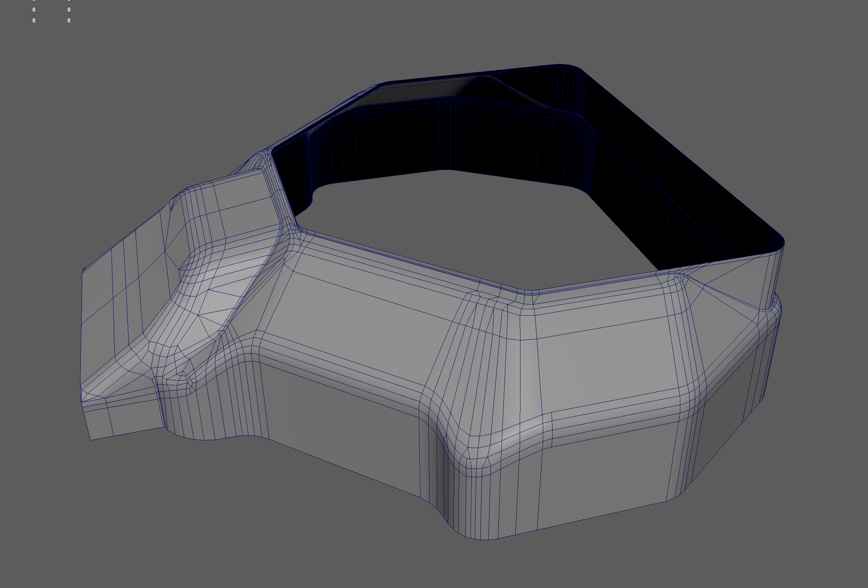Click bottom-row right-column 0 in heads-up display
The width and height of the screenshot is (868, 588).
(69, 21)
